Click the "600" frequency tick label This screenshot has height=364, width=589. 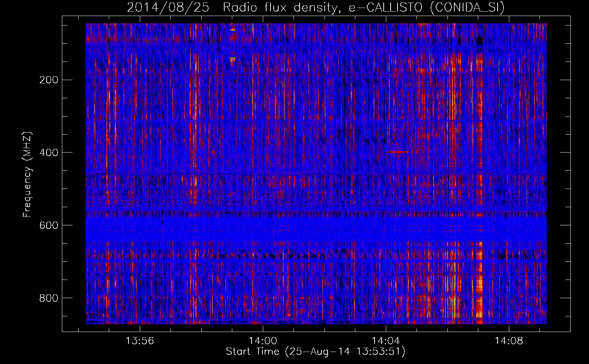[x=49, y=225]
